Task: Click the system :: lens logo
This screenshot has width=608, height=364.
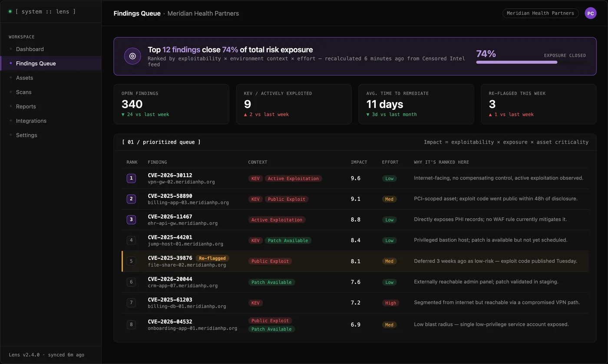Action: (x=42, y=11)
